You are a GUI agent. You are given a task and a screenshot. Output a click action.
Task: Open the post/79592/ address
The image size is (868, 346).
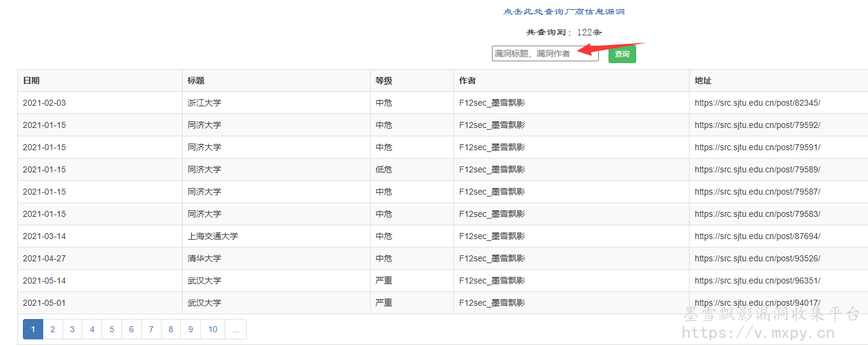[x=757, y=125]
